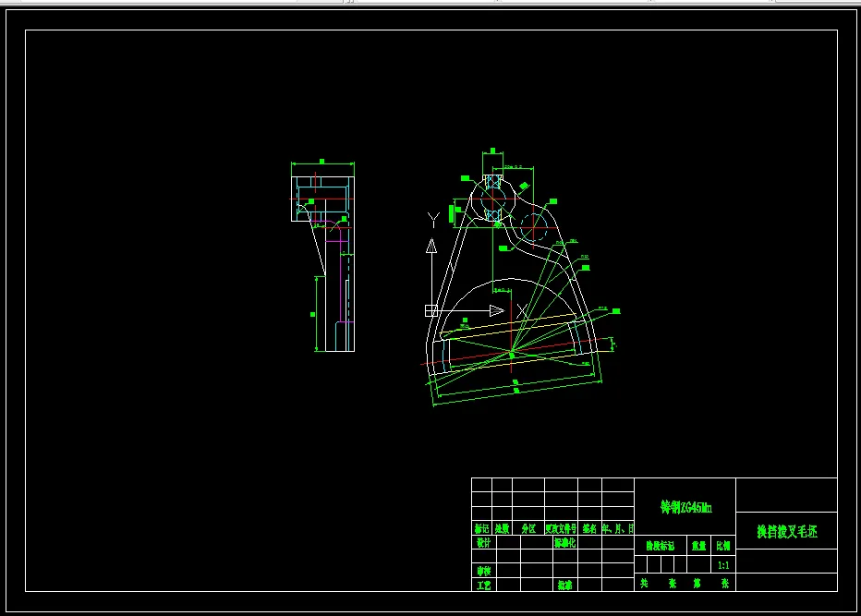Viewport: 861px width, 616px height.
Task: Select the 批准 label
Action: tap(565, 586)
